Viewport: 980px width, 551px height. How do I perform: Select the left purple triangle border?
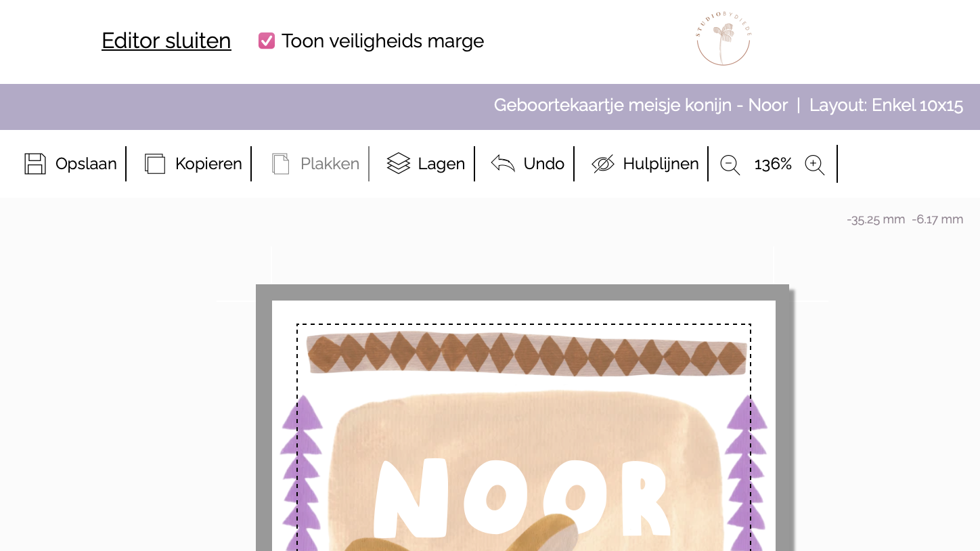(302, 472)
